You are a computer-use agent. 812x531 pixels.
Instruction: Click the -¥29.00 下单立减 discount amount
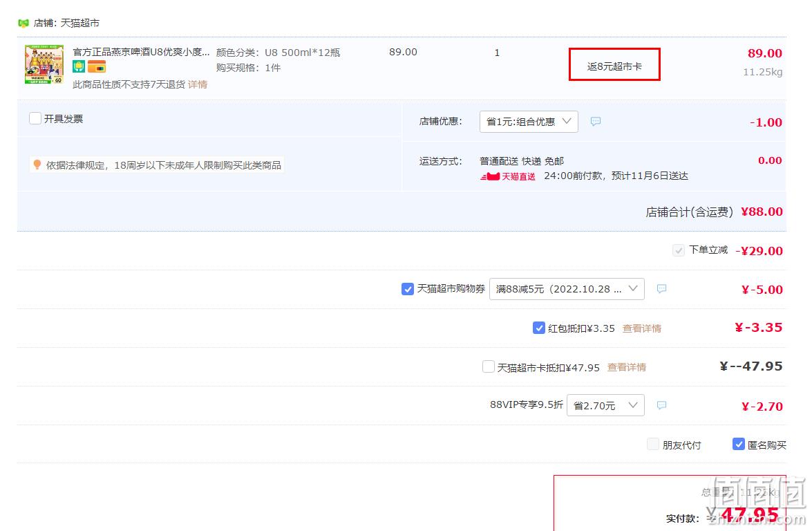pyautogui.click(x=759, y=251)
